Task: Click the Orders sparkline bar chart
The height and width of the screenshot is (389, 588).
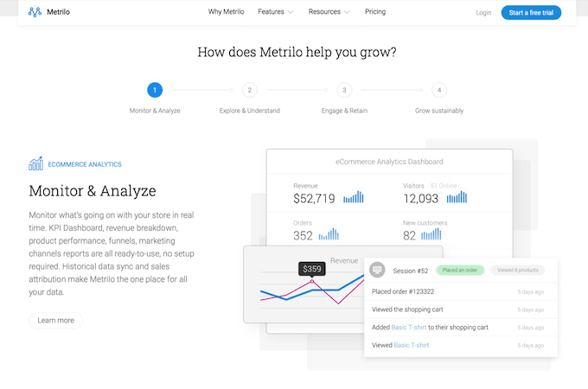Action: point(329,234)
